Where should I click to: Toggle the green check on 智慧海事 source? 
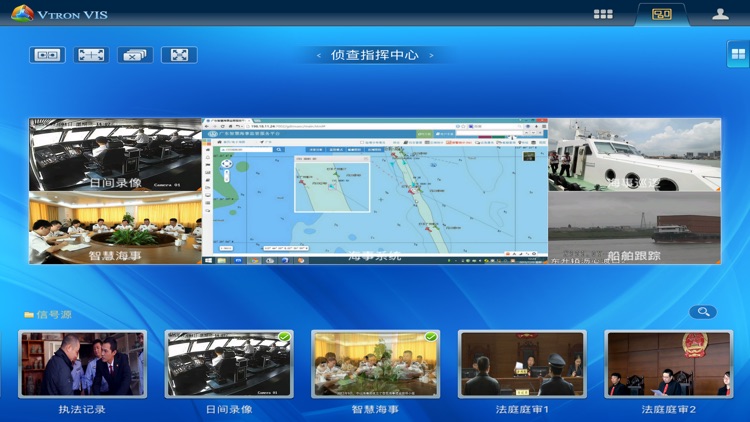point(431,337)
